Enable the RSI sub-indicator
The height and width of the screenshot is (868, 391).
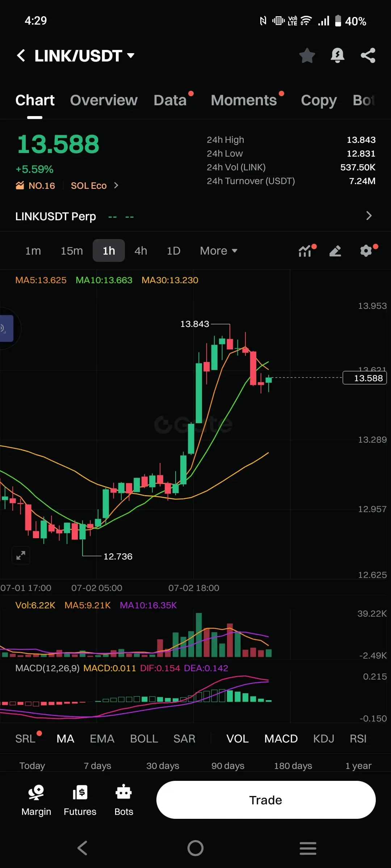tap(358, 739)
